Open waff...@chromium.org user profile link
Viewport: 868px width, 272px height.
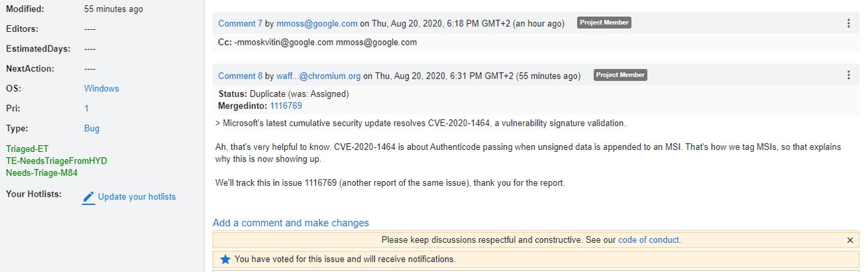(319, 76)
